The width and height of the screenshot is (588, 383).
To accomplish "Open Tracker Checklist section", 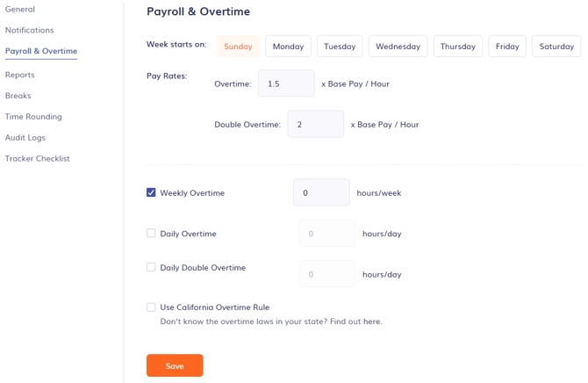I will click(x=37, y=159).
